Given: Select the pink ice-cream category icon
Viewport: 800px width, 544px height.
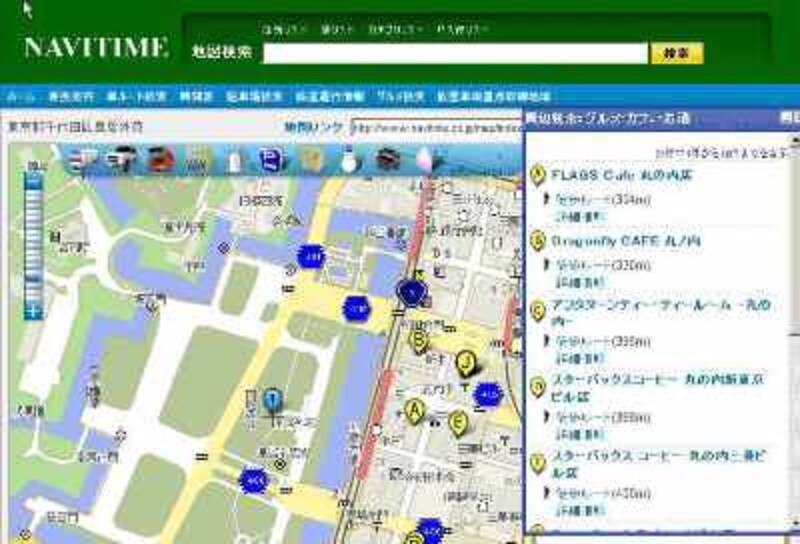Looking at the screenshot, I should click(x=424, y=160).
